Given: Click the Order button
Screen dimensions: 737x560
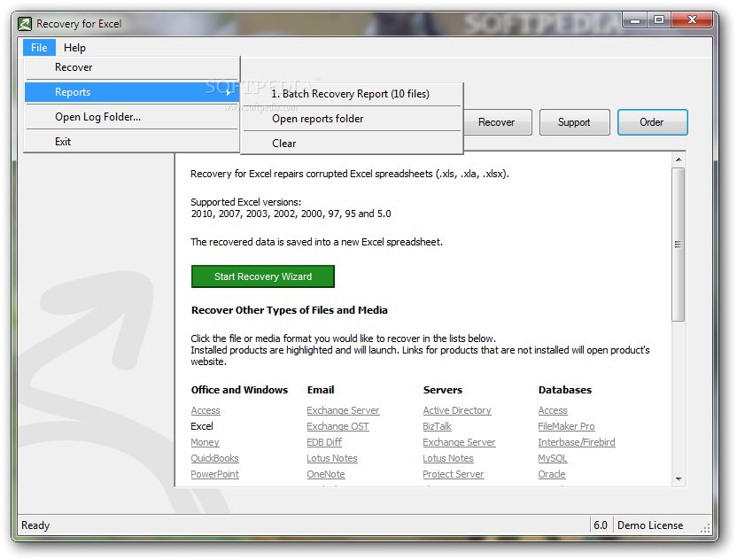Looking at the screenshot, I should click(x=652, y=122).
